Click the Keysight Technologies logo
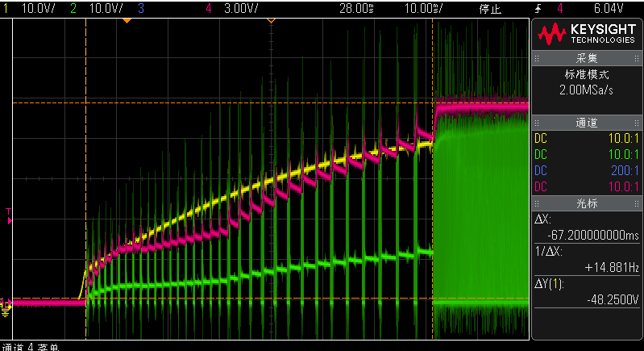644x351 pixels. (587, 34)
